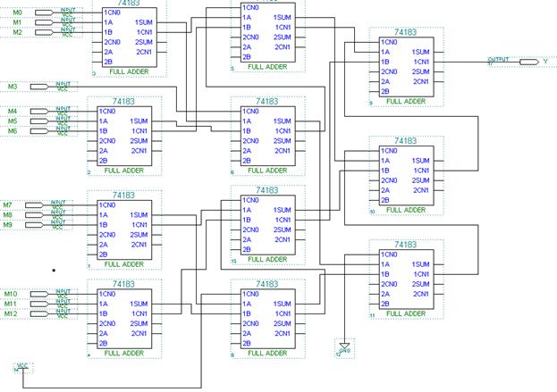Select the 74183 adder fed by M7-M9
Image resolution: width=557 pixels, height=392 pixels.
coord(124,229)
